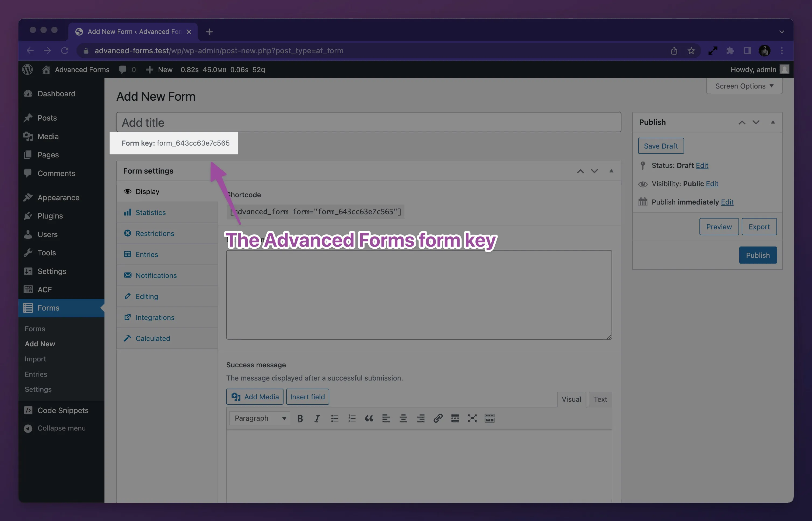Collapse the Publish panel triangle
The image size is (812, 521).
(773, 122)
